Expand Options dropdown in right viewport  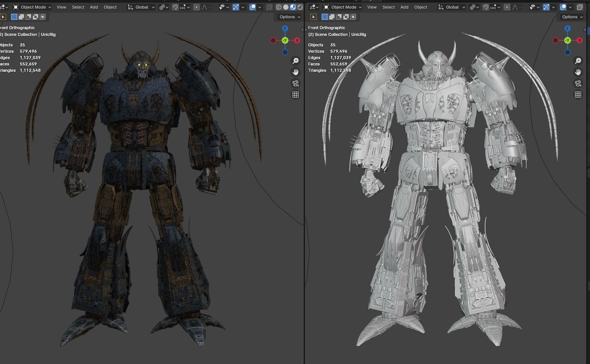click(x=572, y=17)
